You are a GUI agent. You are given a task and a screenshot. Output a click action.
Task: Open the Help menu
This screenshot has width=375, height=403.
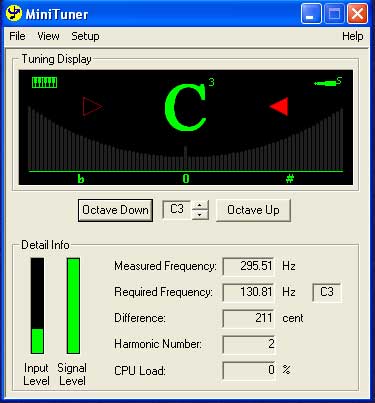(x=353, y=36)
